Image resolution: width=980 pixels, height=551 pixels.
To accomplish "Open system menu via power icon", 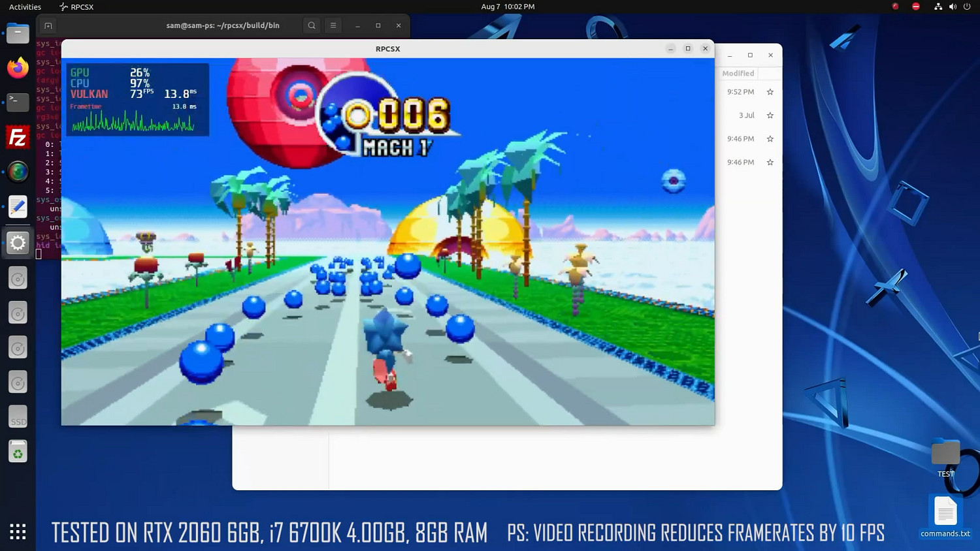I will coord(967,7).
